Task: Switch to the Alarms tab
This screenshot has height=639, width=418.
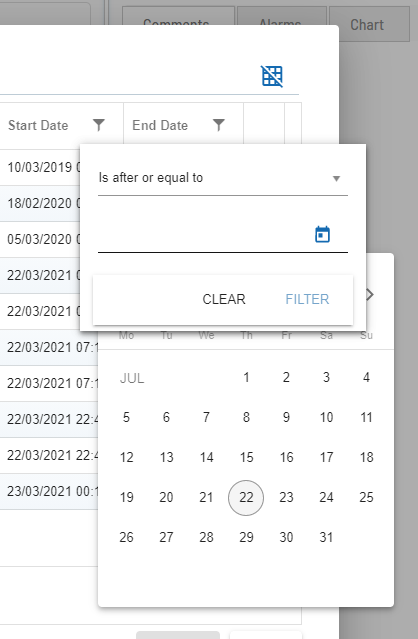Action: 282,24
